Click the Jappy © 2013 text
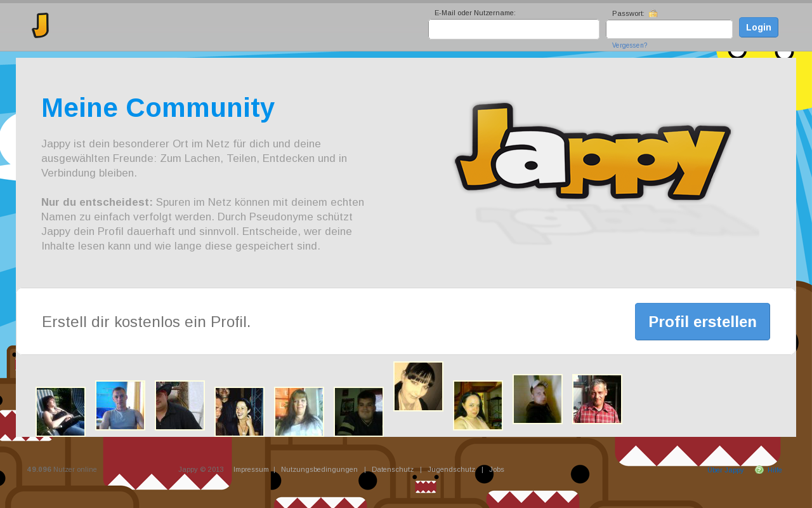 pos(201,469)
